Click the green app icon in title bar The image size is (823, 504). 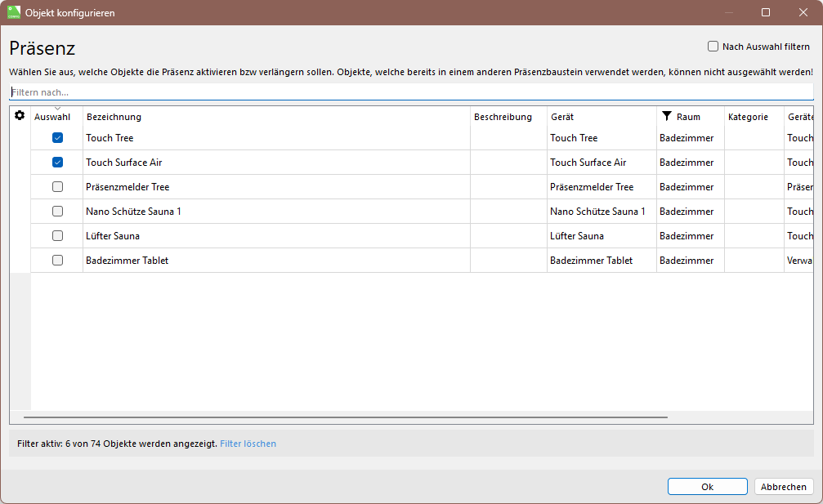click(14, 12)
